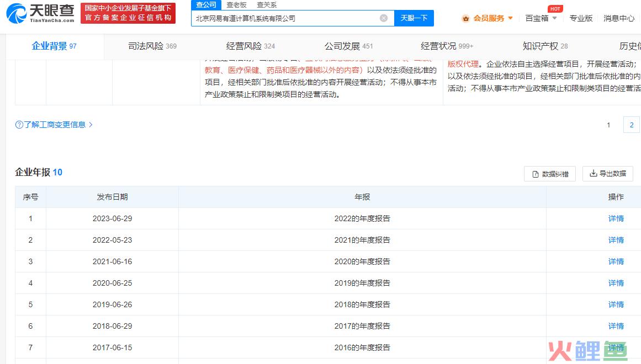Open the 经营风险 tab
Viewport: 641px width, 364px height.
click(x=251, y=46)
